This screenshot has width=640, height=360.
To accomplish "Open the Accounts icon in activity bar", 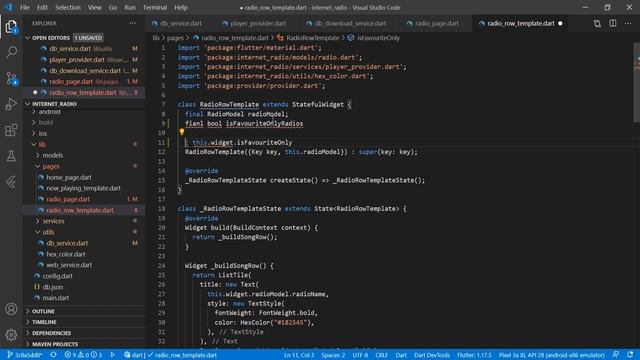I will coord(11,309).
